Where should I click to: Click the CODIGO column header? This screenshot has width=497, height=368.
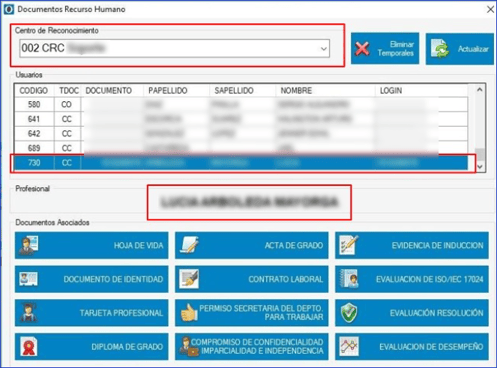[34, 90]
